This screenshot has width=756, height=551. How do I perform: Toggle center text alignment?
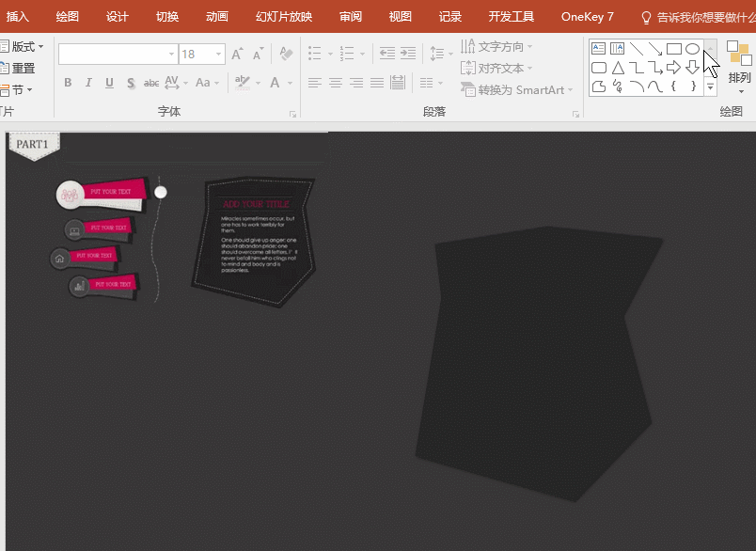click(335, 83)
